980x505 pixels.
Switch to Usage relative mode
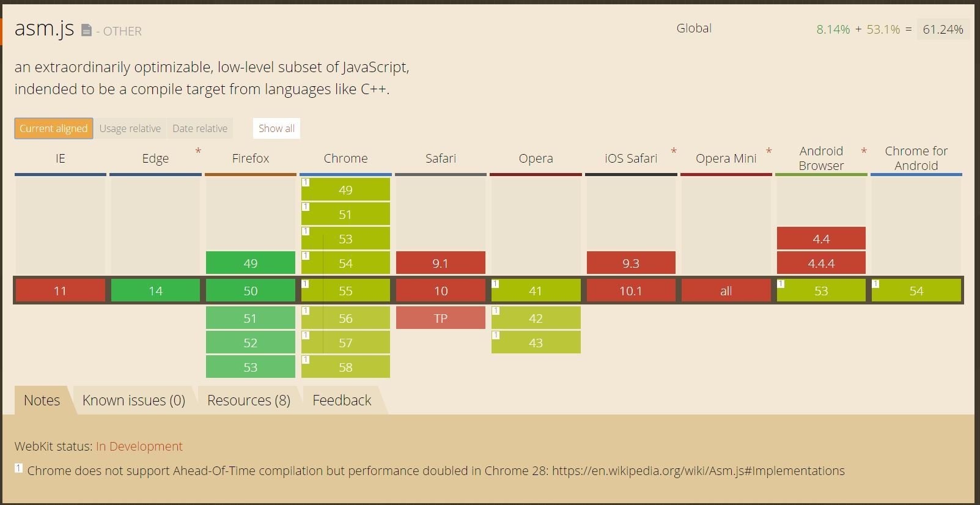click(130, 128)
